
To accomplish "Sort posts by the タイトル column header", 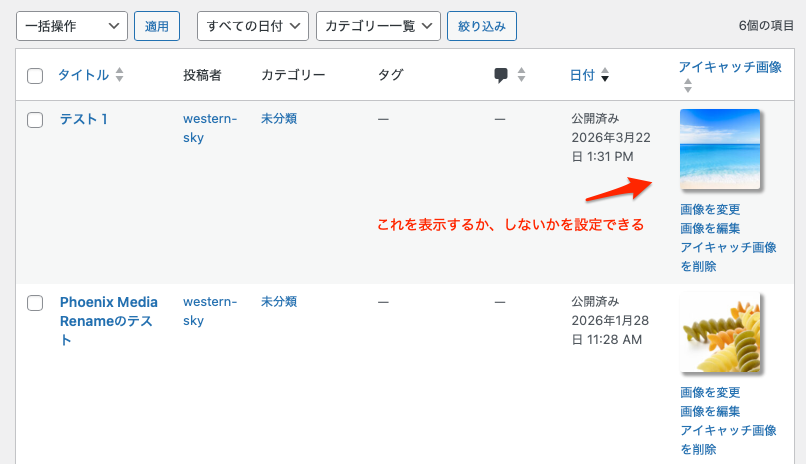I will point(83,75).
